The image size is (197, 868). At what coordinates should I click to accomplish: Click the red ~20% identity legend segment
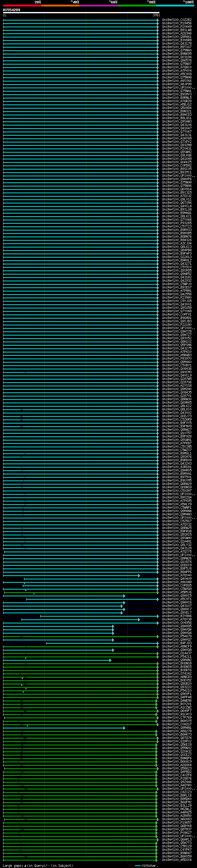point(22,6)
